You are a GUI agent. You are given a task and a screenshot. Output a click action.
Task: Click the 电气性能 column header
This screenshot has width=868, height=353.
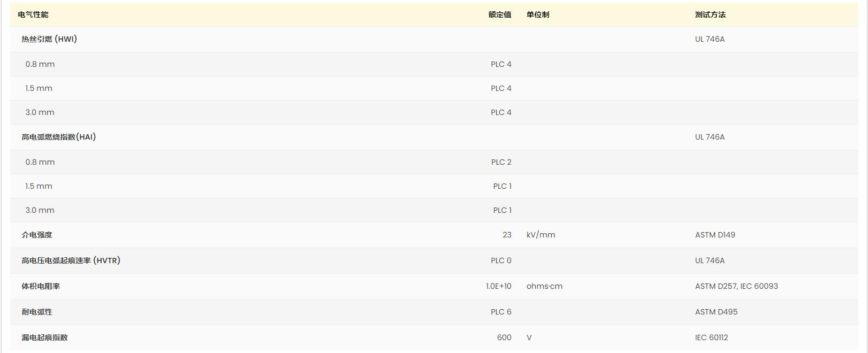point(33,15)
